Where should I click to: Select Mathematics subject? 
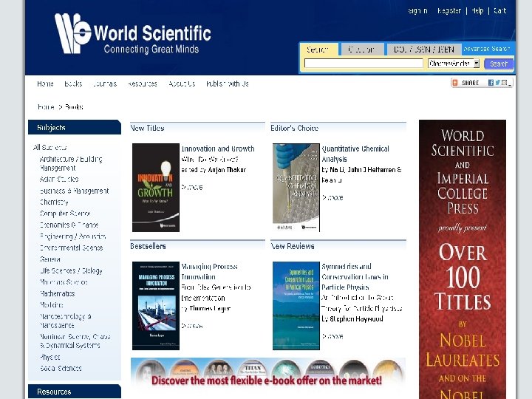click(x=57, y=294)
